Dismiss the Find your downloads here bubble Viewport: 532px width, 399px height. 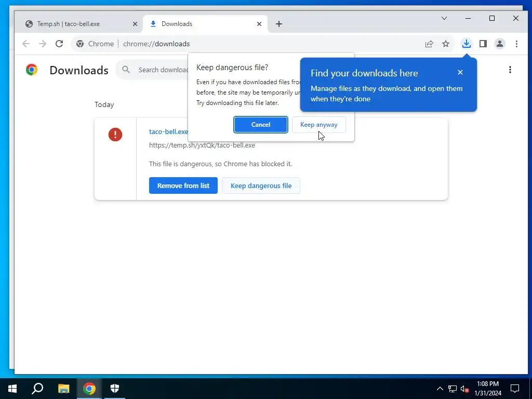click(x=460, y=72)
